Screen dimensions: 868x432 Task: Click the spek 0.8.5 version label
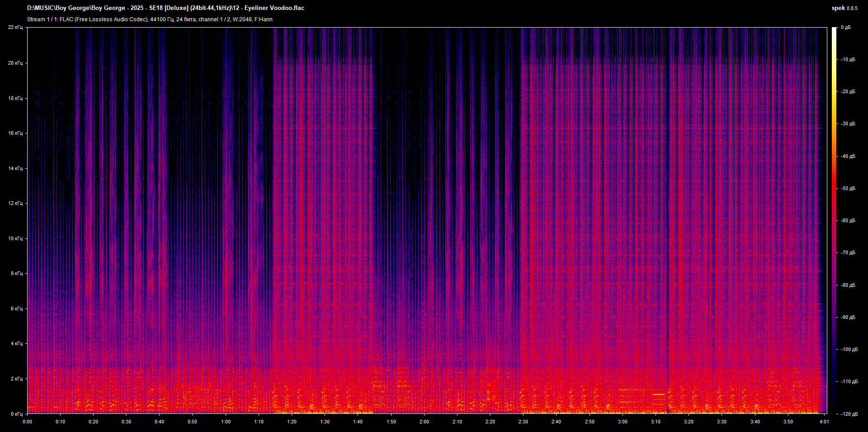coord(844,8)
